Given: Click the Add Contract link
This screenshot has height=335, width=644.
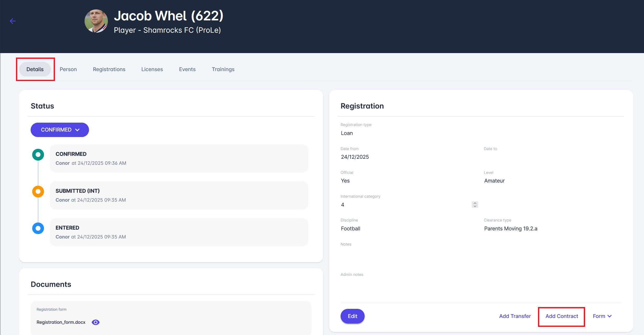Looking at the screenshot, I should click(562, 316).
